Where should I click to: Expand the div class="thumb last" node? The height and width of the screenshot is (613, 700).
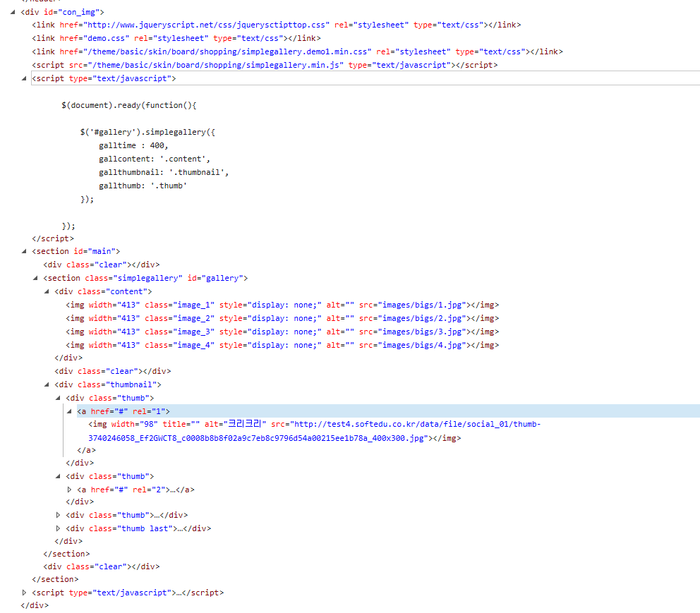(x=58, y=528)
